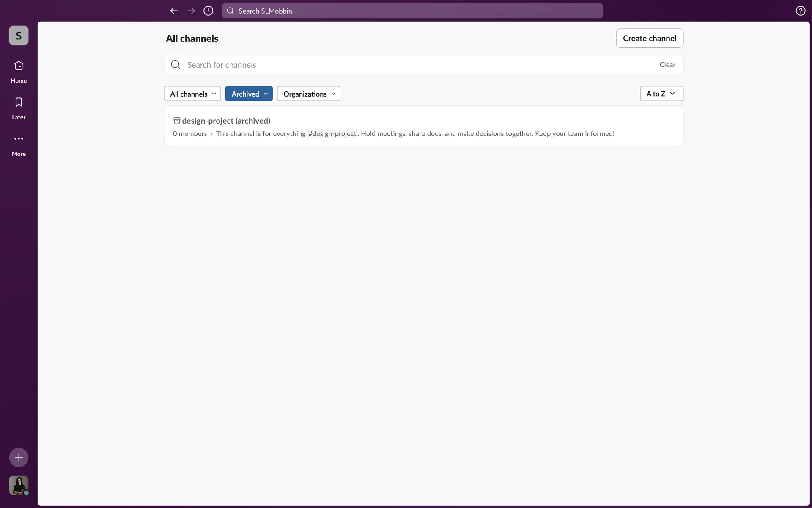Open the user profile avatar
The width and height of the screenshot is (812, 508).
coord(19,485)
